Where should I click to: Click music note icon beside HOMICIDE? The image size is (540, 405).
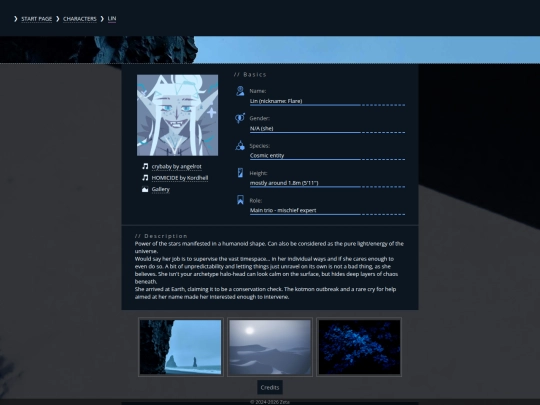[x=145, y=178]
